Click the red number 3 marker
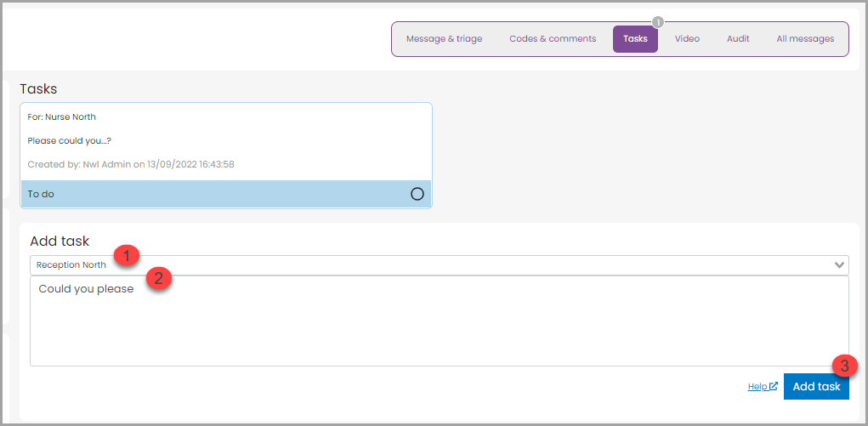 (844, 365)
